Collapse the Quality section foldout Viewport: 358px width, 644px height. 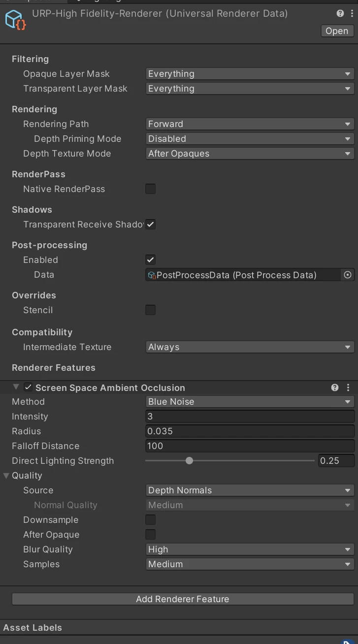pos(6,476)
